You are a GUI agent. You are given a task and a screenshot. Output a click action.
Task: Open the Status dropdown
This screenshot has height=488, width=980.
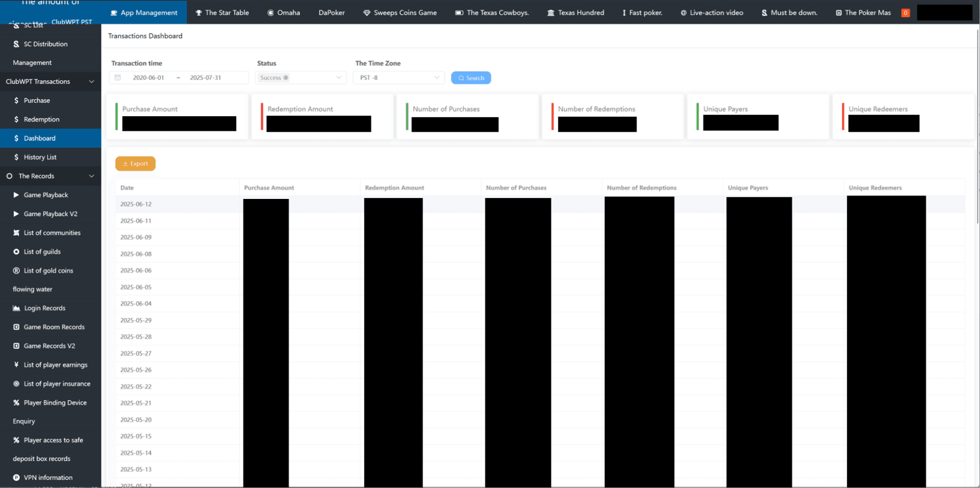[338, 78]
